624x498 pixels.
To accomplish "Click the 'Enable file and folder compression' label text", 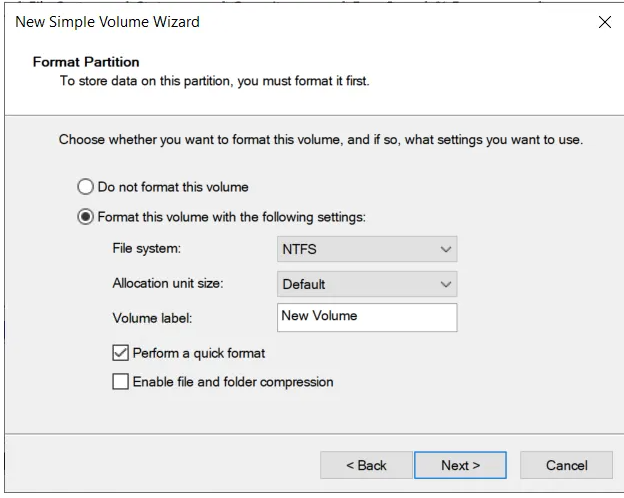I will [233, 382].
